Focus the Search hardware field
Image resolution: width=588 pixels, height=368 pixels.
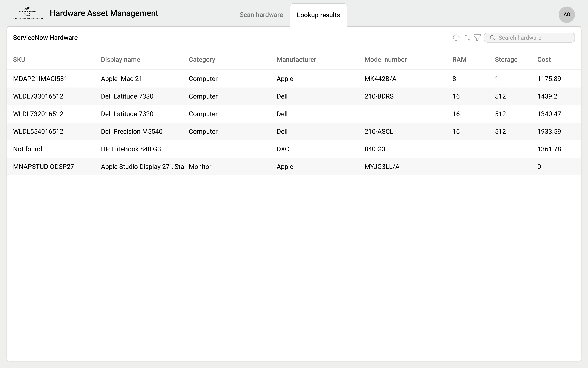point(529,38)
